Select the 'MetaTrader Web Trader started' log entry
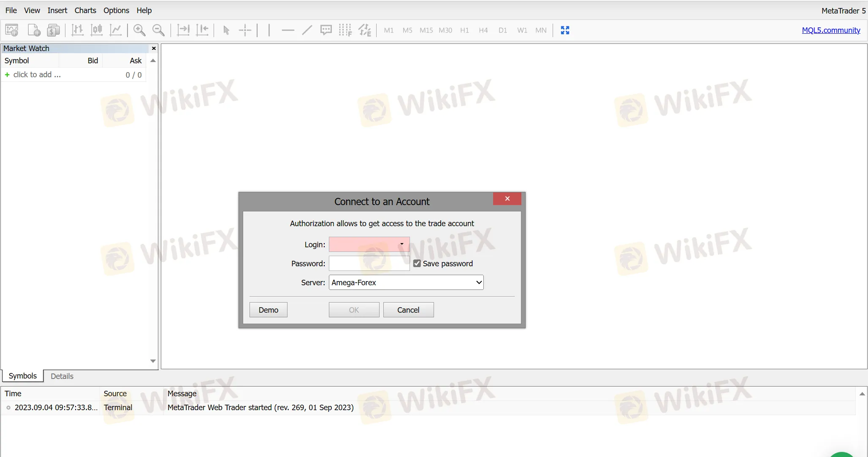The width and height of the screenshot is (868, 457). click(428, 408)
